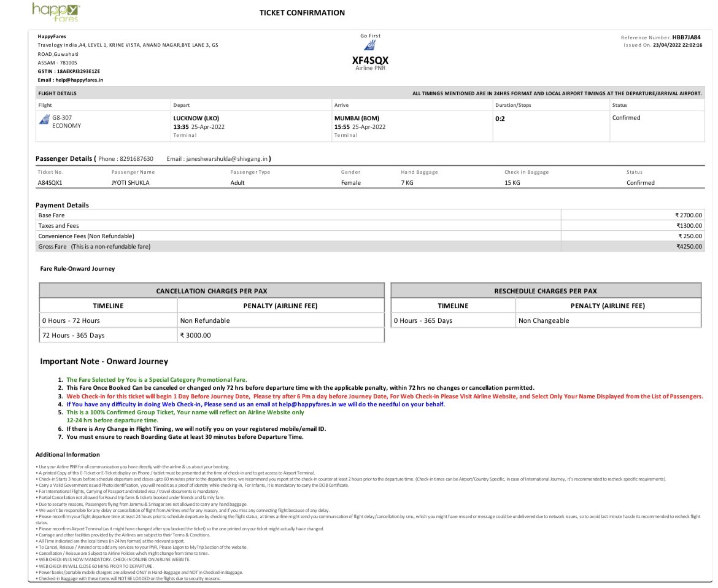Click the Payment Details heading
This screenshot has height=588, width=718.
pyautogui.click(x=62, y=205)
